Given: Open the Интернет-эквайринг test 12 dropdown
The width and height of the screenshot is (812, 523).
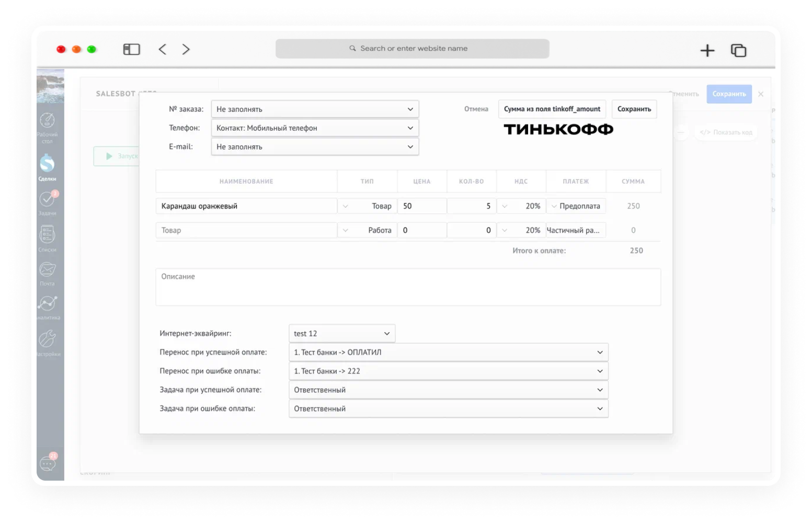Looking at the screenshot, I should [x=342, y=334].
